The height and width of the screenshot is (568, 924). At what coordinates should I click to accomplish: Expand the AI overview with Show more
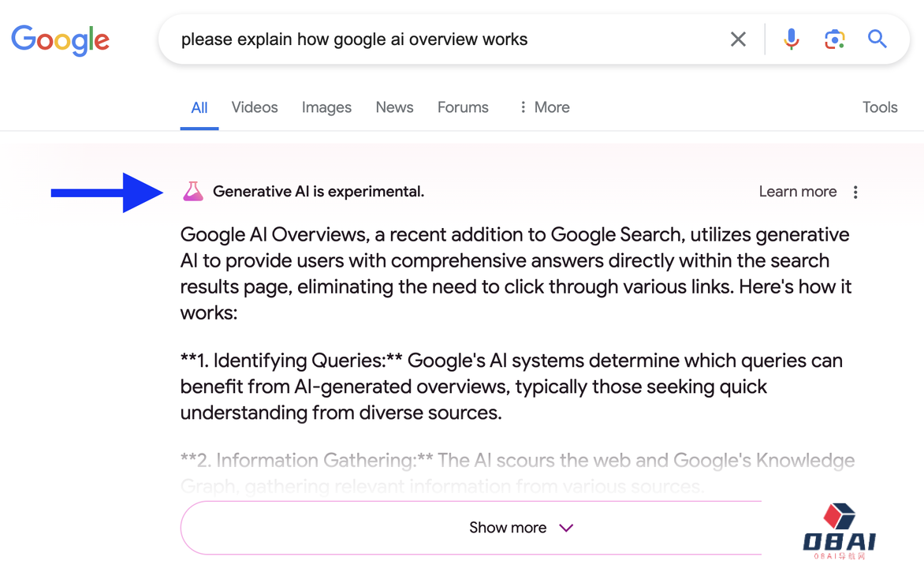pos(508,528)
